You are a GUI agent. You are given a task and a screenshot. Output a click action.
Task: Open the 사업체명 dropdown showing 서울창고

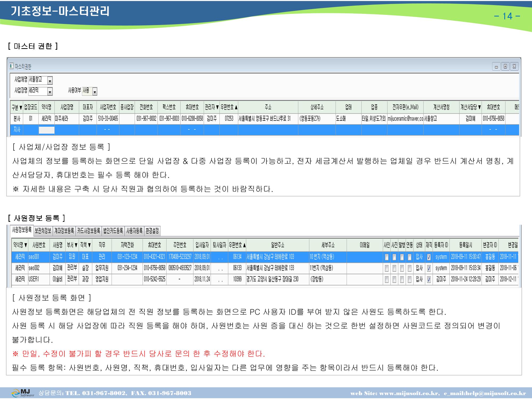[50, 80]
